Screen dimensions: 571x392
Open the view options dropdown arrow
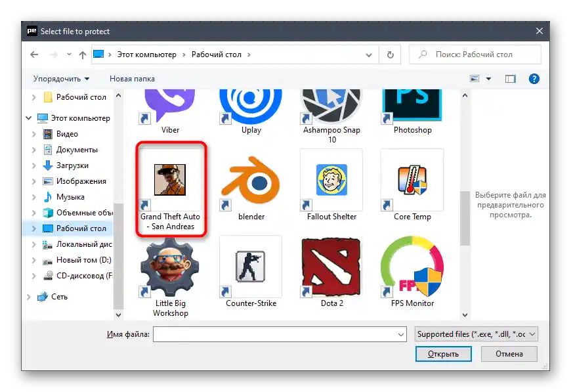tap(489, 79)
